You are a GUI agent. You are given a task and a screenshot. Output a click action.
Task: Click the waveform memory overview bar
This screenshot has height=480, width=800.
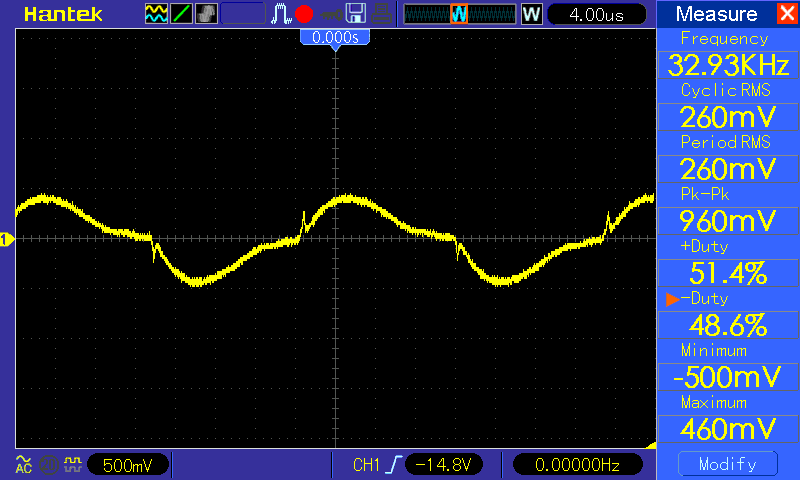[x=460, y=14]
